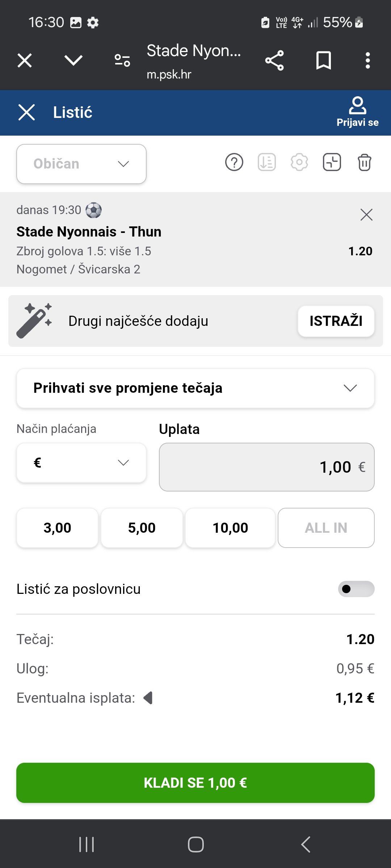
Task: Toggle Listić za poslovnicu switch
Action: [356, 589]
